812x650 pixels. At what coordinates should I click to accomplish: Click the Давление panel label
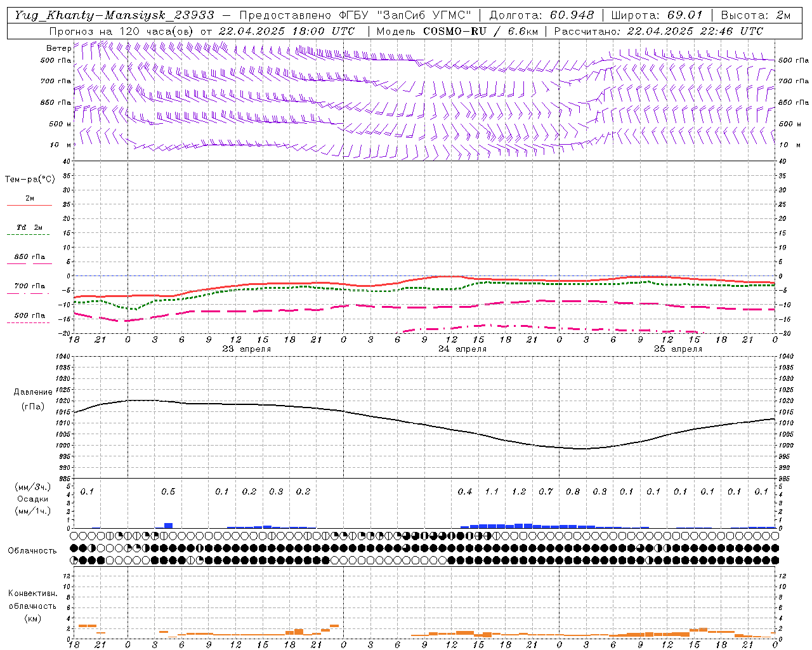click(x=32, y=392)
